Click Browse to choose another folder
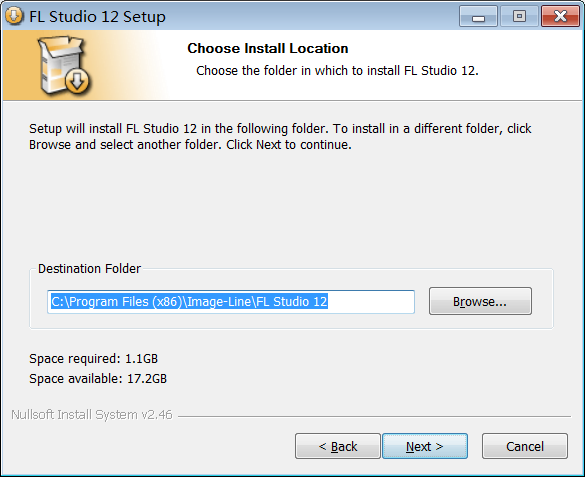This screenshot has width=585, height=477. click(480, 301)
